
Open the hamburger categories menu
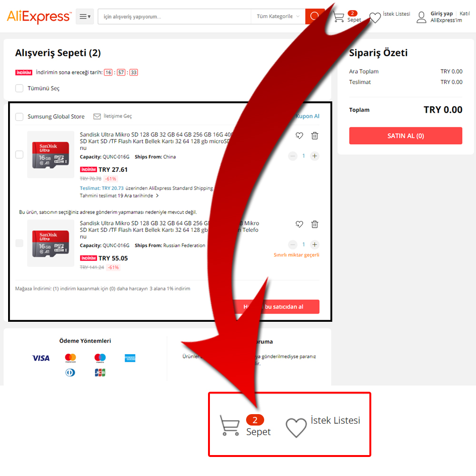click(x=85, y=16)
